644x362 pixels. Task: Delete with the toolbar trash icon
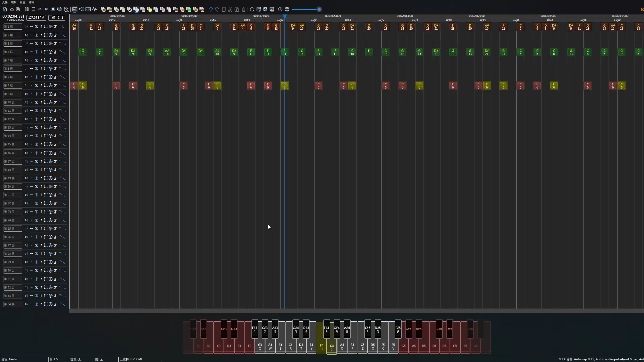click(244, 9)
